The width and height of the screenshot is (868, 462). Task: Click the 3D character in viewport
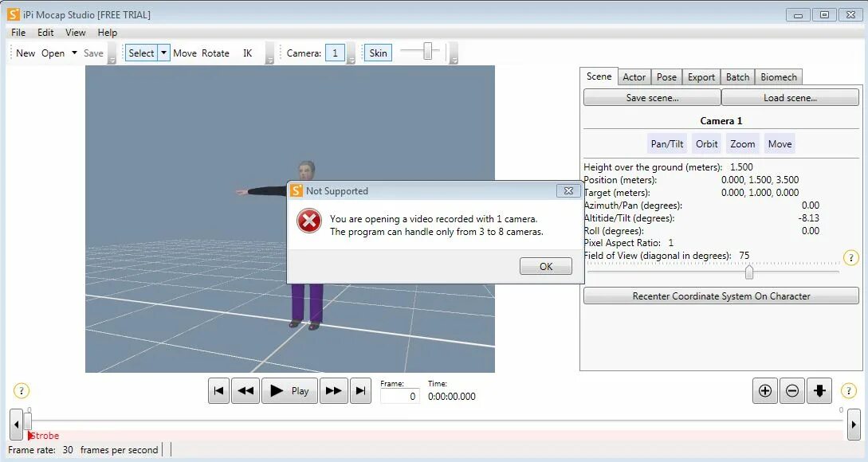(x=308, y=247)
